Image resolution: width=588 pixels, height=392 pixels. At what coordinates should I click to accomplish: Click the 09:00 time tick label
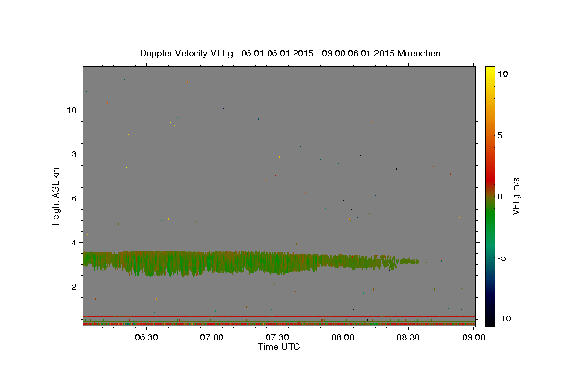(x=474, y=337)
